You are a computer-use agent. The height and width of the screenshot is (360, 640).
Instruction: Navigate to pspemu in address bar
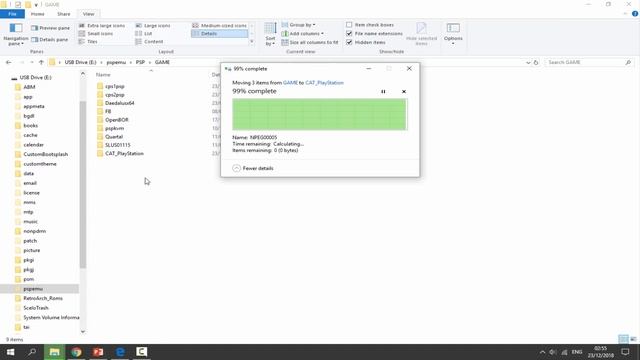coord(116,62)
